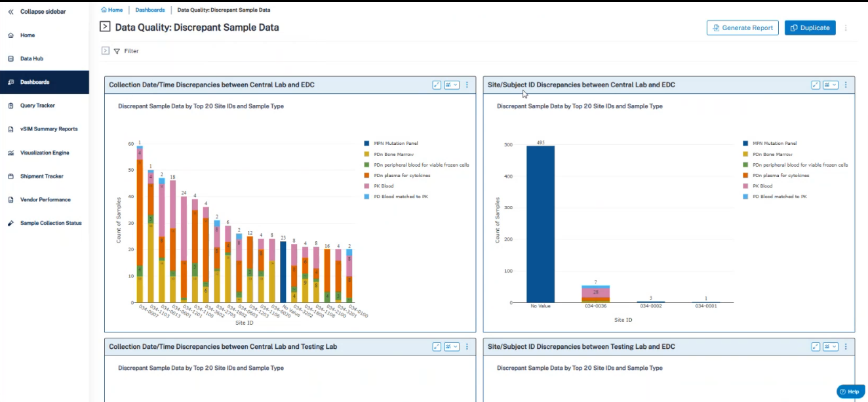Open vSIM Summary Reports

click(49, 129)
